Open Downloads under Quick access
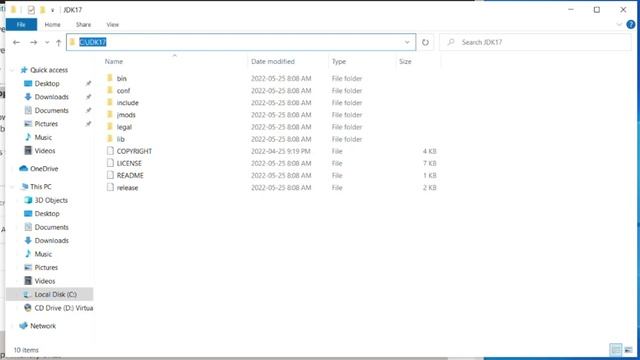 pyautogui.click(x=51, y=97)
